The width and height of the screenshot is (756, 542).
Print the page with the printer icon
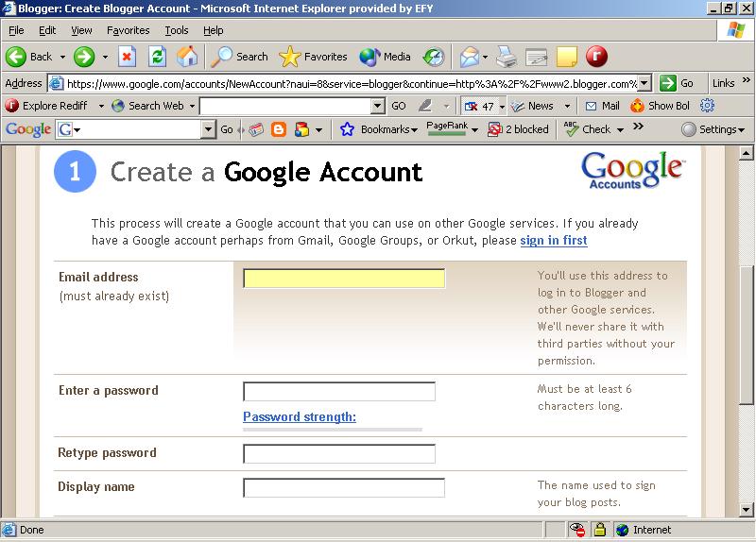[507, 57]
